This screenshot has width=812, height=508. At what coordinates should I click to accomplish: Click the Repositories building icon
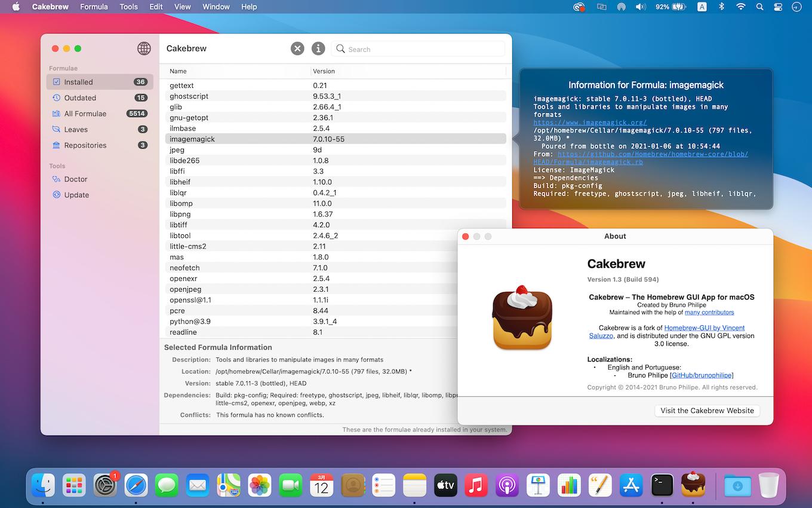coord(57,145)
